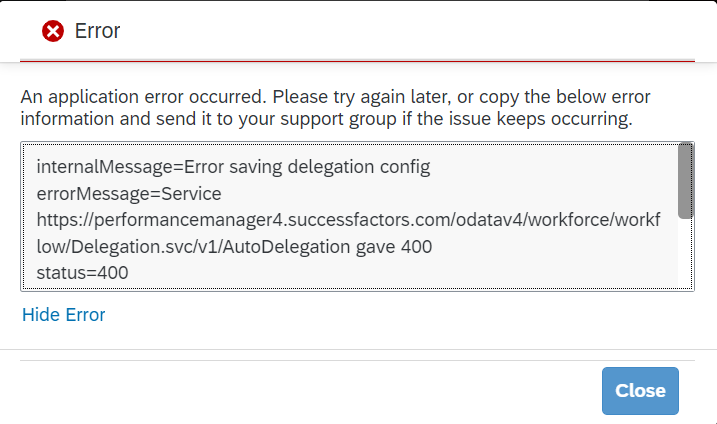Click the Error dialog title text
This screenshot has width=717, height=424.
click(97, 31)
